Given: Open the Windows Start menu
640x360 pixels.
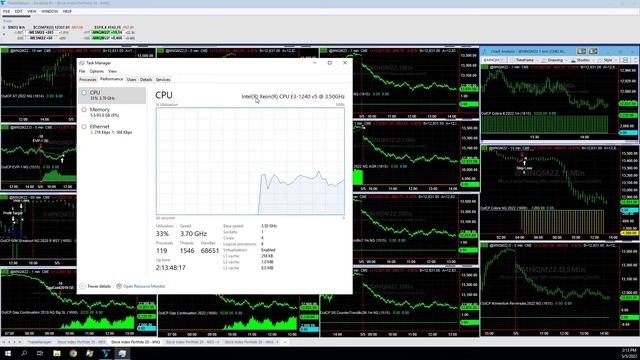Looking at the screenshot, I should pos(7,353).
